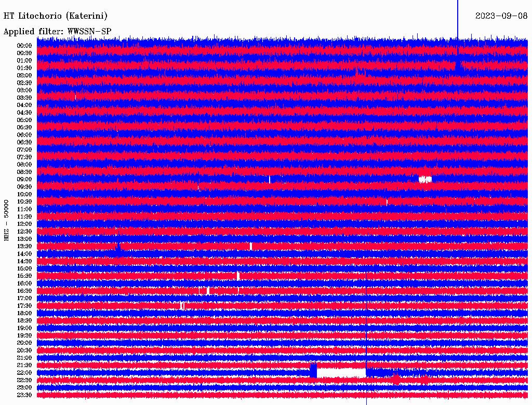Image resolution: width=532 pixels, height=405 pixels.
Task: Select the 17:30 time label
Action: pos(24,306)
